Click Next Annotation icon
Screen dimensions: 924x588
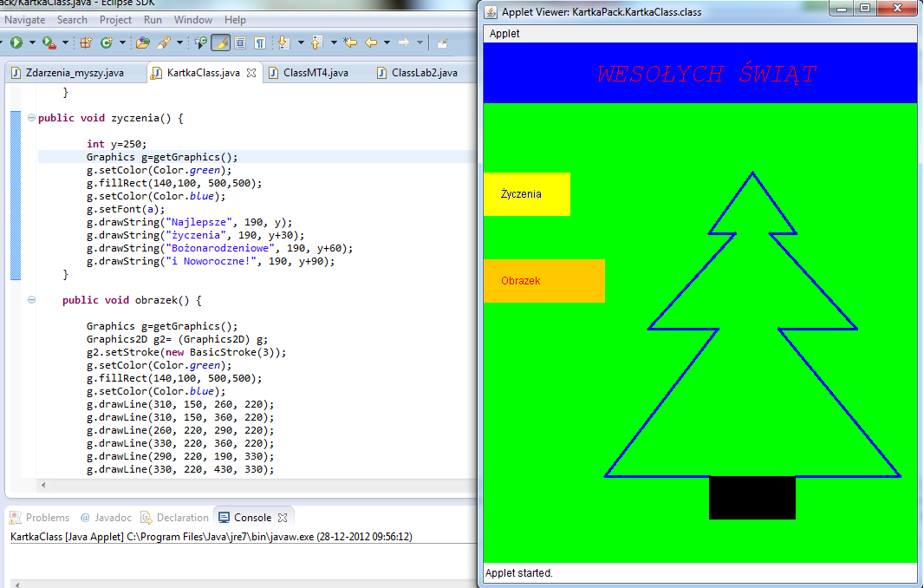(x=283, y=42)
